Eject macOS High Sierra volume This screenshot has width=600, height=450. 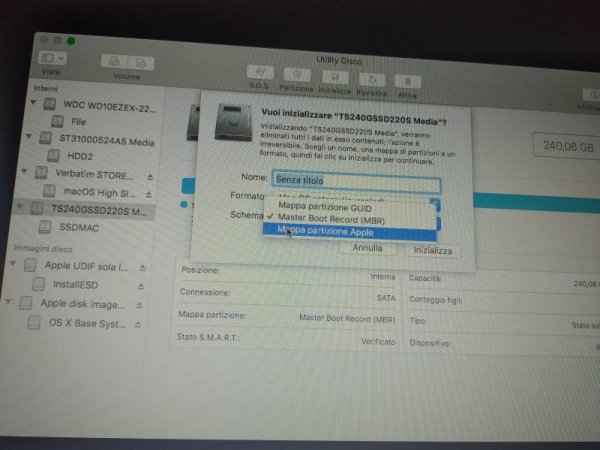(148, 195)
